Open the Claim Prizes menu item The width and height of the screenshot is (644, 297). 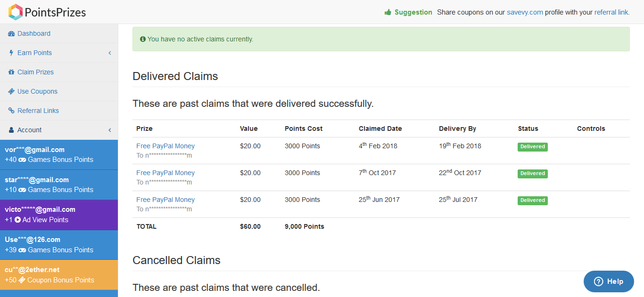(x=59, y=72)
